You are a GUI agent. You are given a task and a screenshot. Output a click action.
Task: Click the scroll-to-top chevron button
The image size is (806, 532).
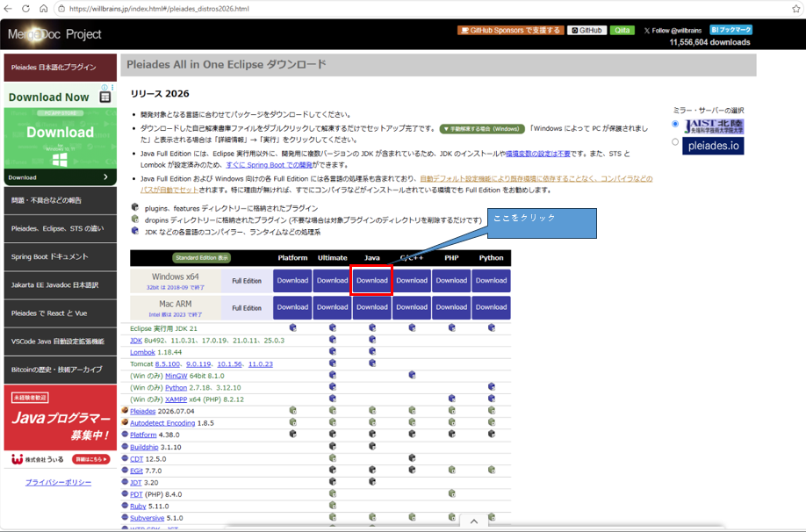474,521
